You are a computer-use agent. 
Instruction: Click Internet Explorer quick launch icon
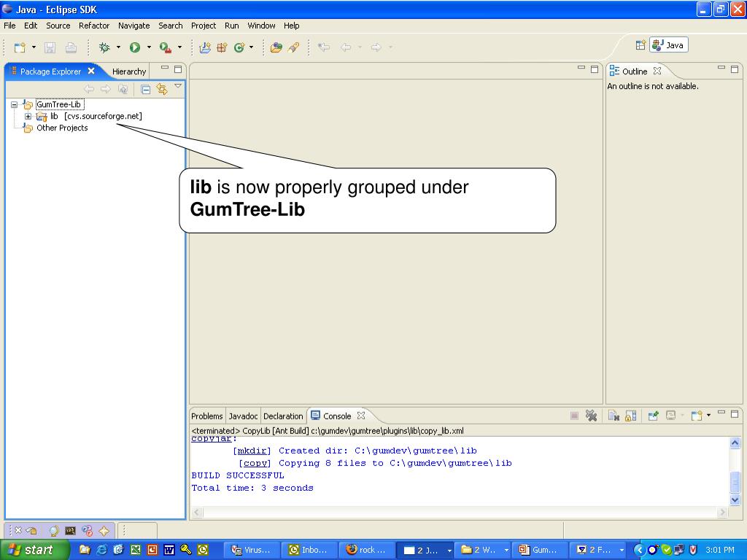(x=101, y=550)
